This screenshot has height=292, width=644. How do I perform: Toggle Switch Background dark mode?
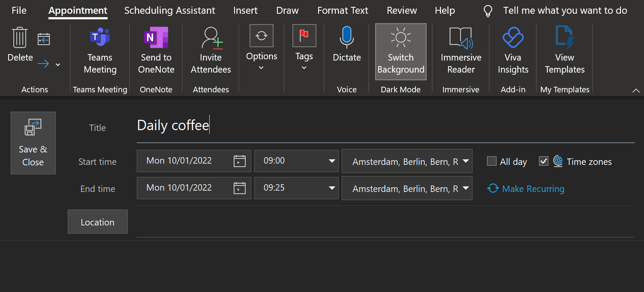pos(400,52)
